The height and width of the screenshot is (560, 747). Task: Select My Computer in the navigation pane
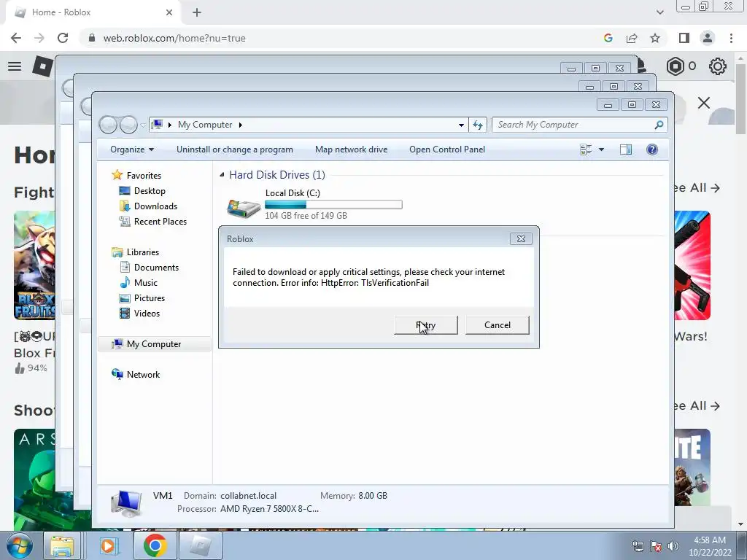(154, 344)
